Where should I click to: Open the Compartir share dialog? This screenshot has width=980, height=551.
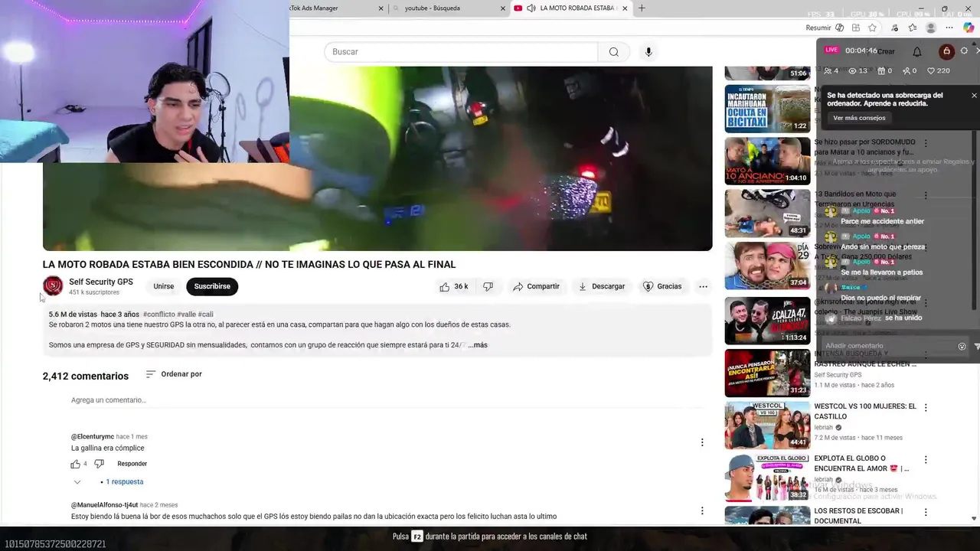[536, 286]
